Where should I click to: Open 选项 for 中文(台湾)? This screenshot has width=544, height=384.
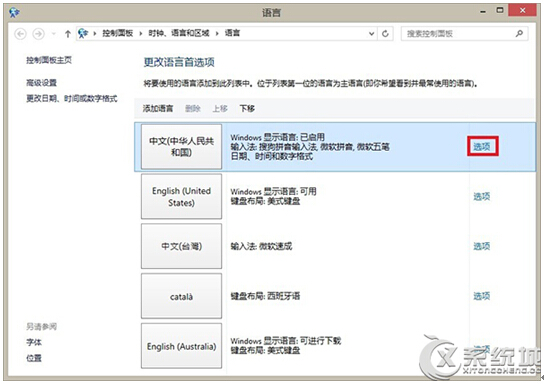pos(482,246)
